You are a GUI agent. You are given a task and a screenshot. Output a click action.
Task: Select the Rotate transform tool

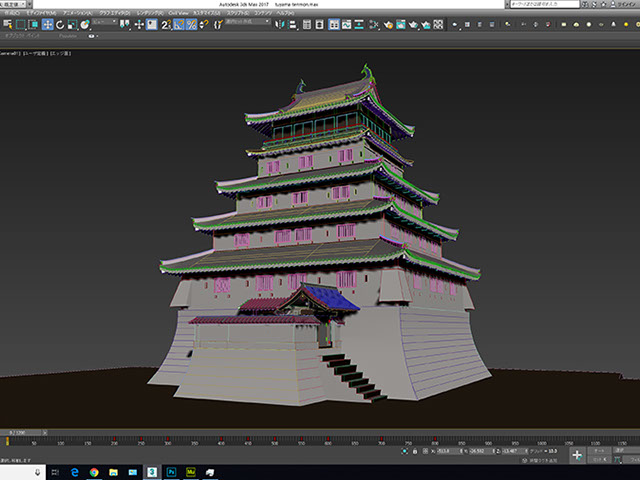coord(59,25)
